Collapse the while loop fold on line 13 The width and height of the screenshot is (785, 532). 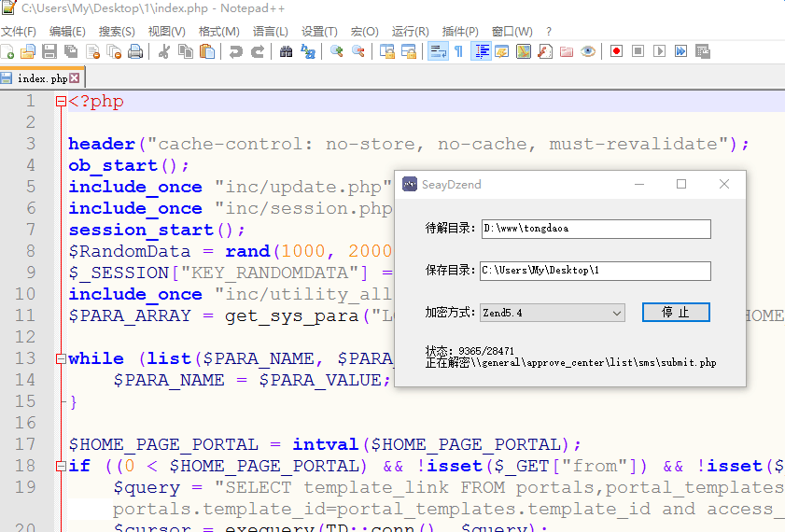[61, 358]
